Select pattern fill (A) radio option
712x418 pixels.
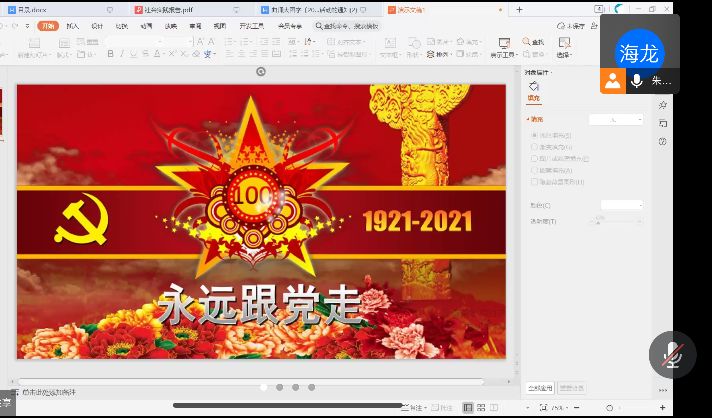pos(534,170)
